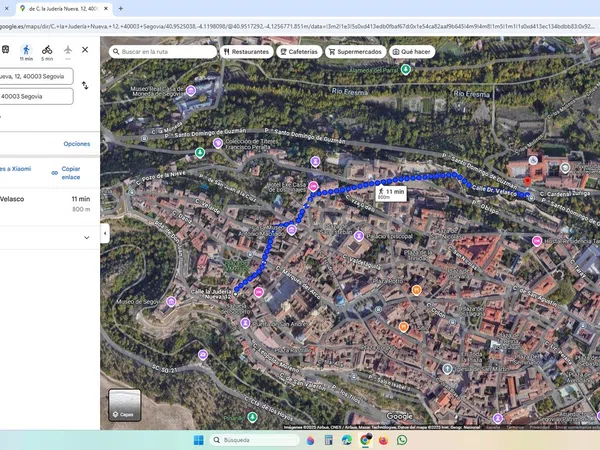Open route Opciones
The width and height of the screenshot is (600, 450).
(77, 144)
